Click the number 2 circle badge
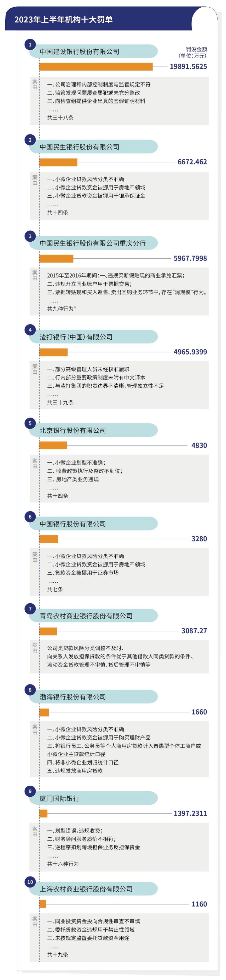Image resolution: width=226 pixels, height=980 pixels. 30,140
